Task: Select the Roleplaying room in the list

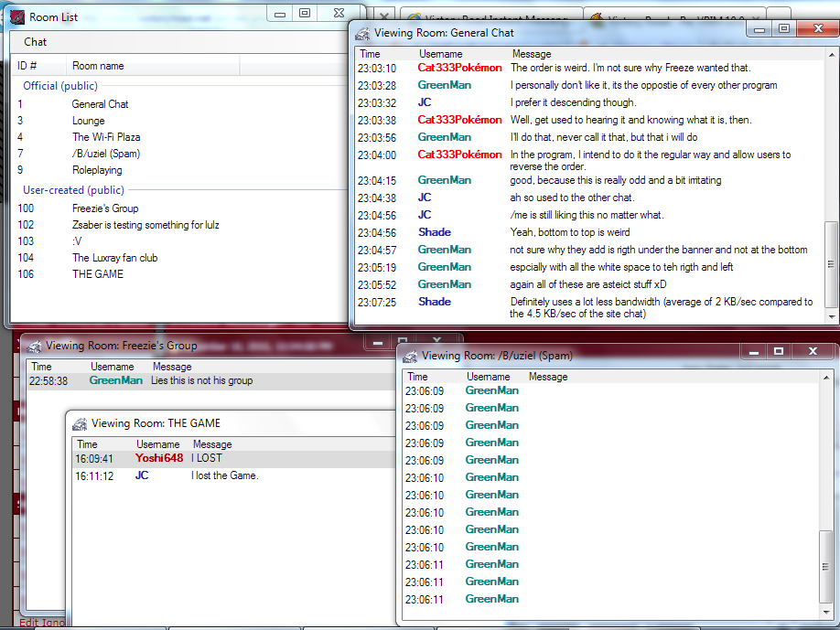Action: pyautogui.click(x=96, y=170)
